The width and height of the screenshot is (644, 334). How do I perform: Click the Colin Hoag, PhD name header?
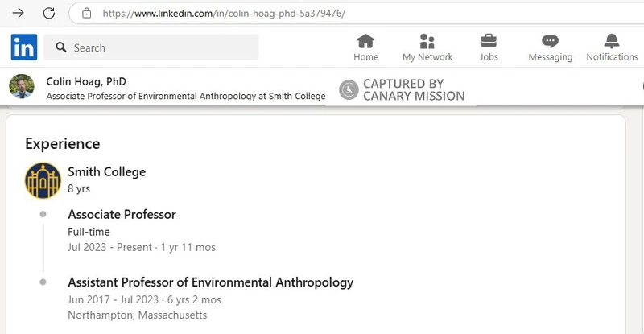pyautogui.click(x=86, y=81)
